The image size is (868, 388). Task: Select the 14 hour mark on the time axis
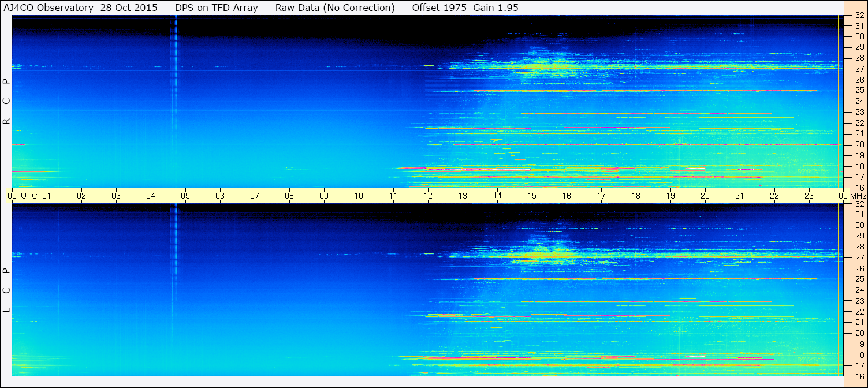(x=497, y=196)
